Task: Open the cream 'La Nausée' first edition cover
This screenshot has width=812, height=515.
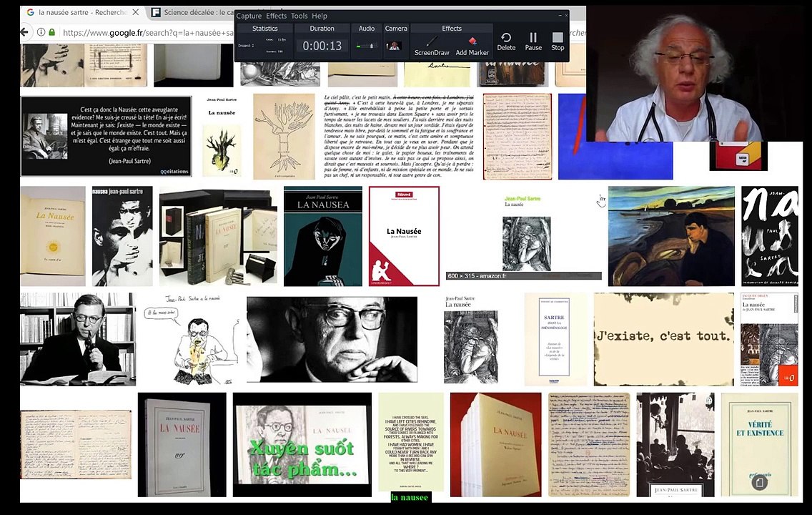Action: [x=53, y=236]
